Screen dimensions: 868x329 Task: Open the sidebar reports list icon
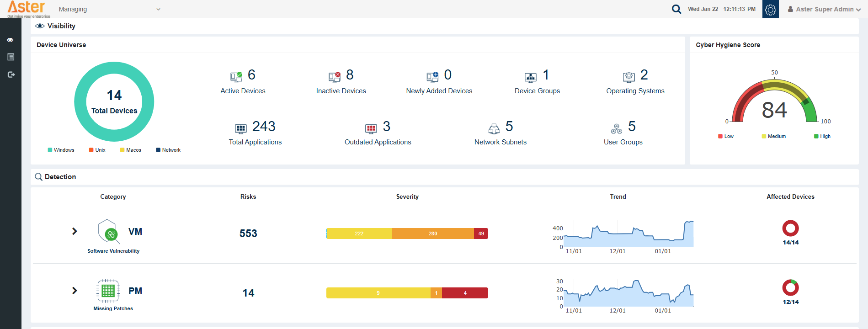11,57
